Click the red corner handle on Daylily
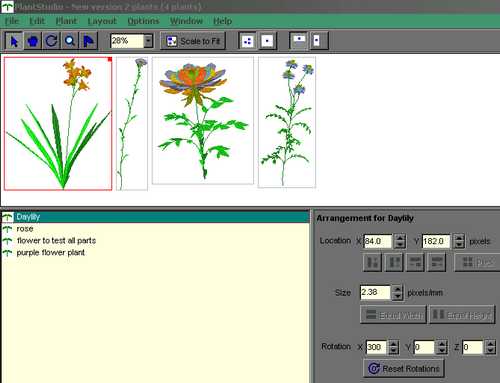This screenshot has width=500, height=383. pyautogui.click(x=110, y=59)
